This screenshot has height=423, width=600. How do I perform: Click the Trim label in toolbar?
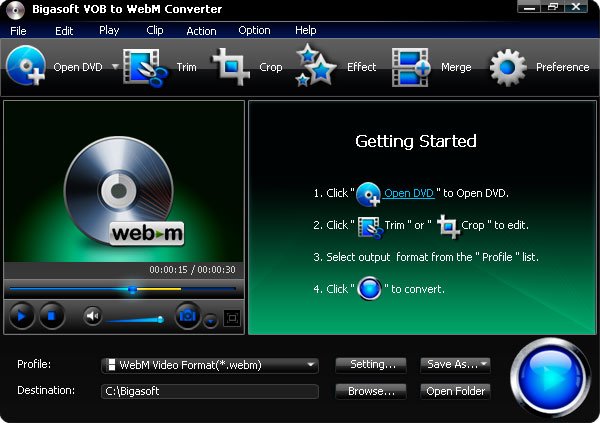point(186,67)
